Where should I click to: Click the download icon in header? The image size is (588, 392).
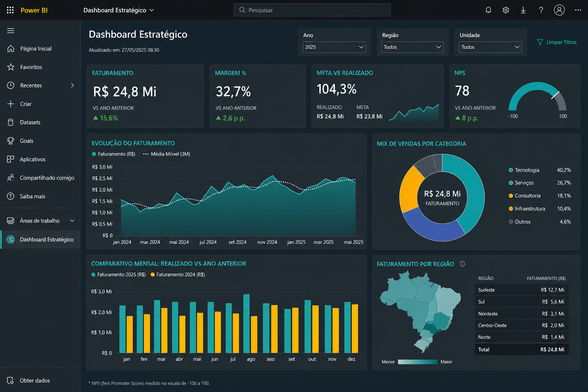tap(523, 10)
